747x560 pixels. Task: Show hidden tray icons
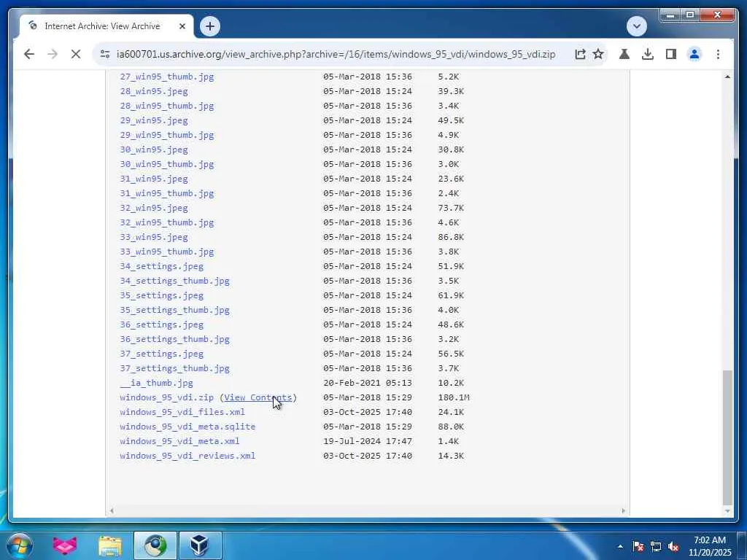coord(620,546)
